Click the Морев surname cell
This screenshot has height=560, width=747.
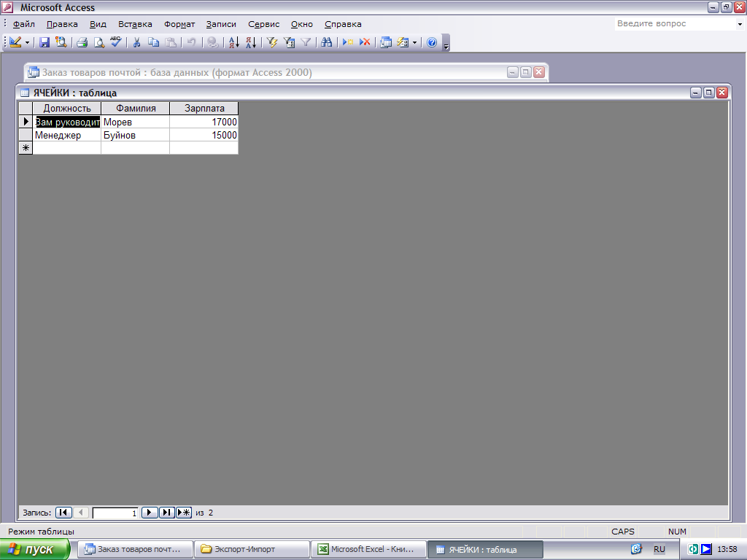[x=135, y=122]
